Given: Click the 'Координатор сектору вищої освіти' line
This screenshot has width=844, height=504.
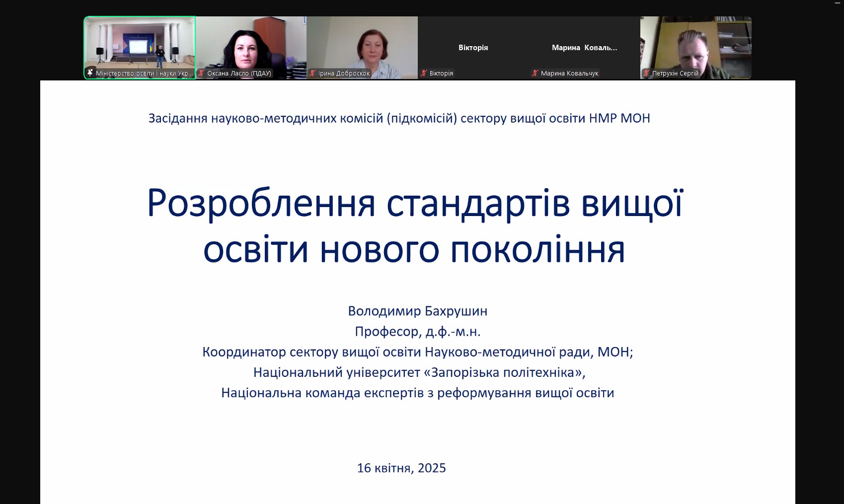Looking at the screenshot, I should (418, 352).
